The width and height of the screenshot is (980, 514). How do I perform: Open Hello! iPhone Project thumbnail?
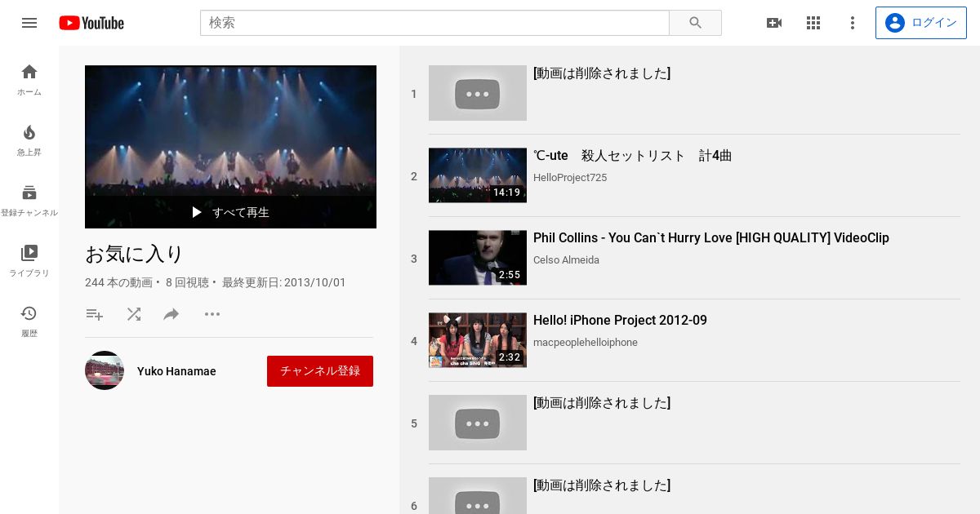point(478,340)
